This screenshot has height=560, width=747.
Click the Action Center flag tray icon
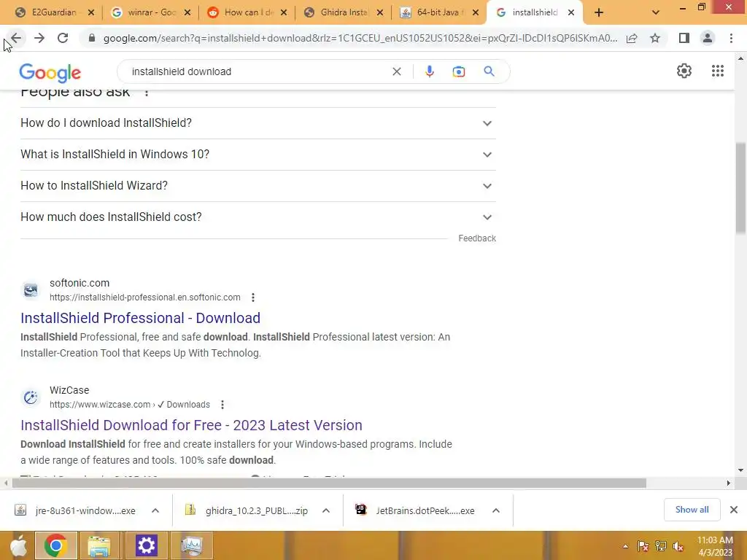coord(643,546)
